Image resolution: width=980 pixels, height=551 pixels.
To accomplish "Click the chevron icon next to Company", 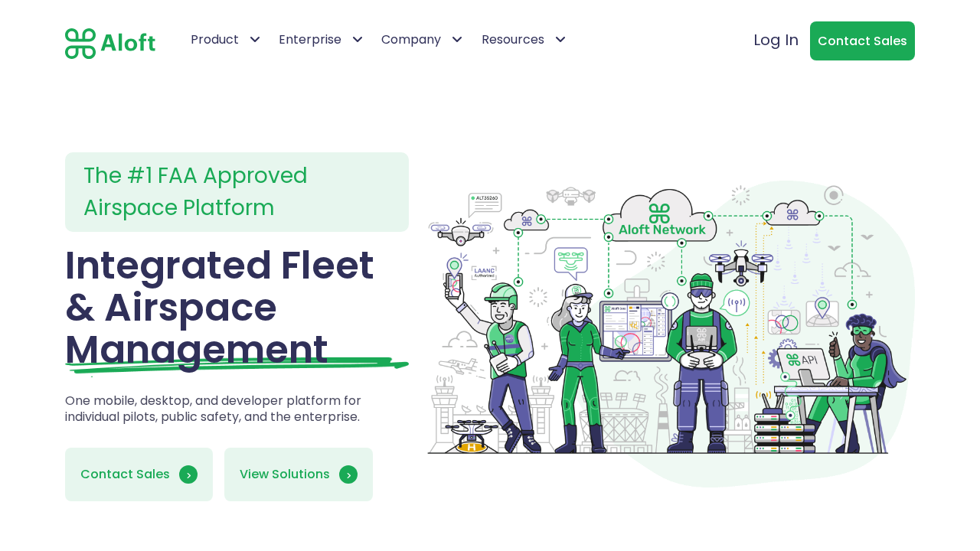I will click(456, 37).
